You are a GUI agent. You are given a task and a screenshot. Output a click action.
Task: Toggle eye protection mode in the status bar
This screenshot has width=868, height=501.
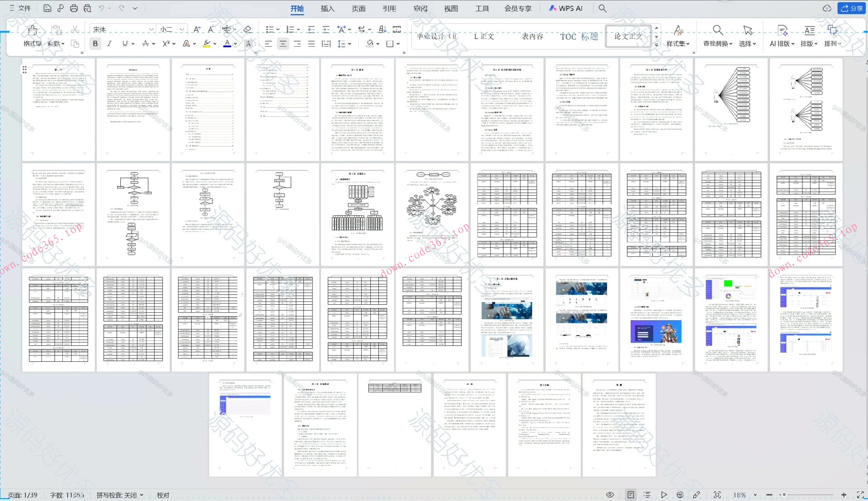[610, 495]
